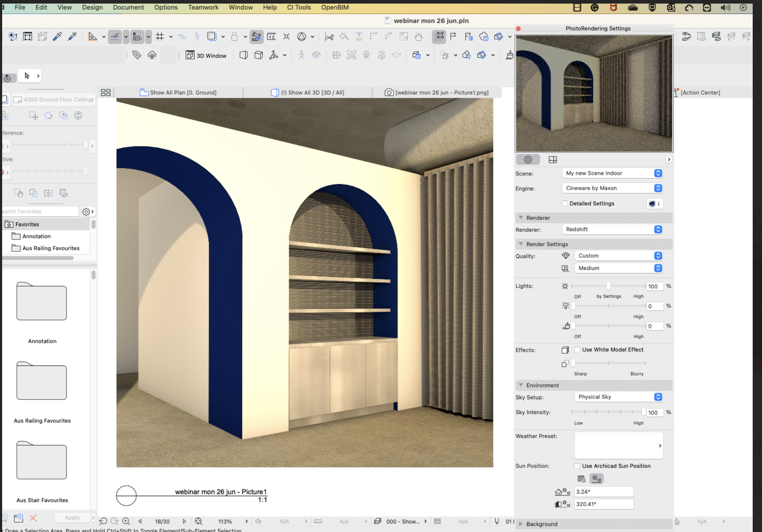The image size is (762, 532).
Task: Open the Sky Setup Physical Sky dropdown
Action: (618, 397)
